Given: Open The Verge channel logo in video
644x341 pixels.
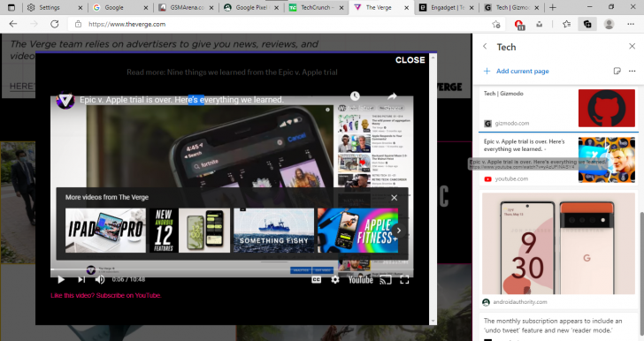Looking at the screenshot, I should click(65, 100).
